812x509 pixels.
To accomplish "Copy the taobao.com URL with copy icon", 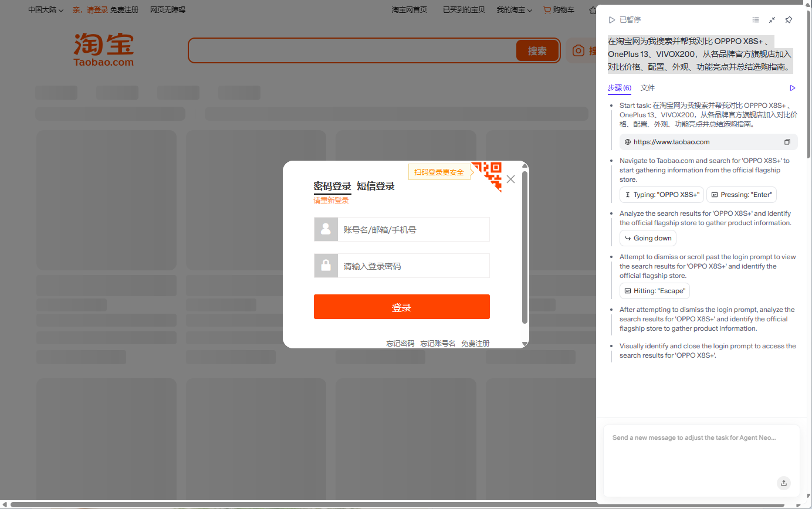I will pyautogui.click(x=787, y=142).
